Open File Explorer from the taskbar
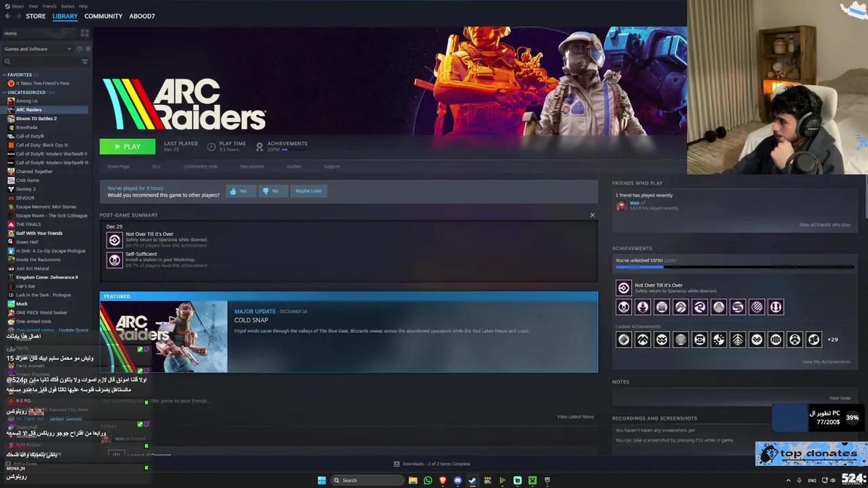The image size is (868, 488). pos(412,481)
